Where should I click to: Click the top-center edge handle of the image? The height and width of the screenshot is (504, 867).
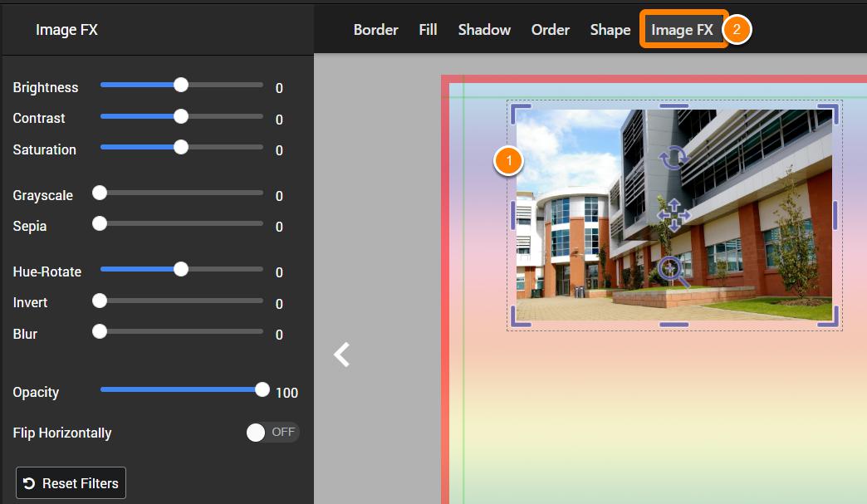click(674, 105)
